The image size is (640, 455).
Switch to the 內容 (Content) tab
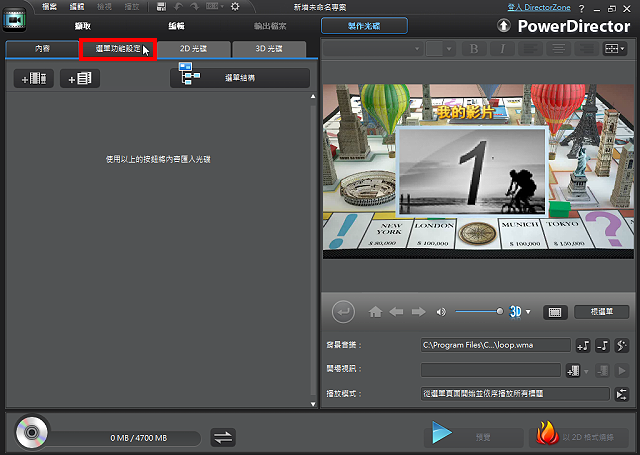click(x=42, y=49)
